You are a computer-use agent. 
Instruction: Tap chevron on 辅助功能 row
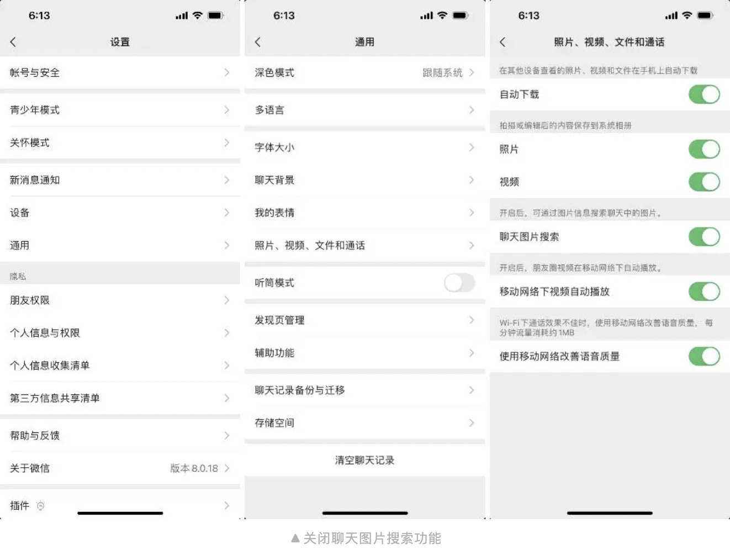tap(472, 353)
